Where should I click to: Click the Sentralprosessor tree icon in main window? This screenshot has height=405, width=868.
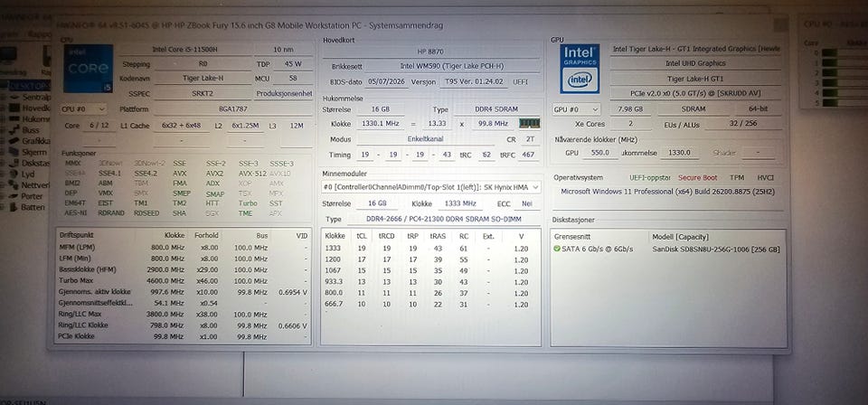coord(14,97)
